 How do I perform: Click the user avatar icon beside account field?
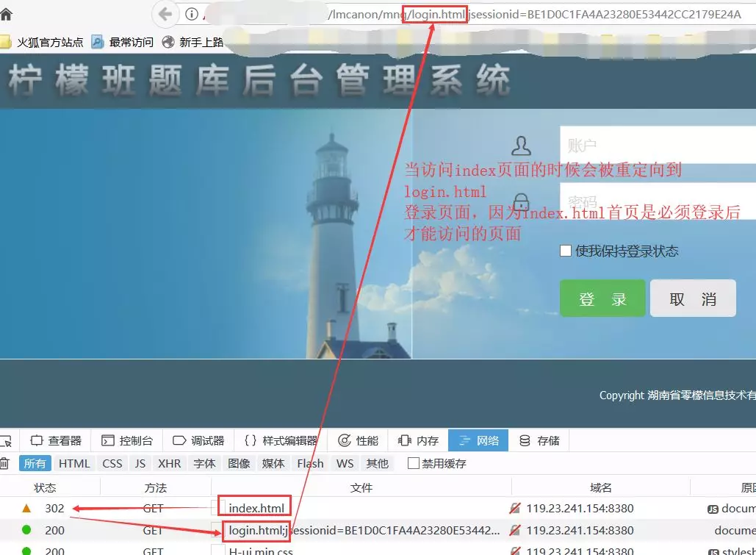[x=521, y=146]
